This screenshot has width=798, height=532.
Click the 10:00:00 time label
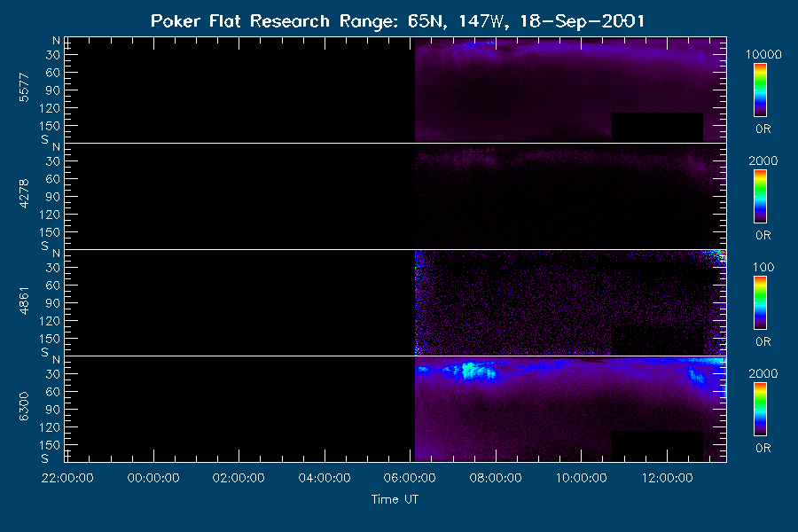[x=581, y=478]
